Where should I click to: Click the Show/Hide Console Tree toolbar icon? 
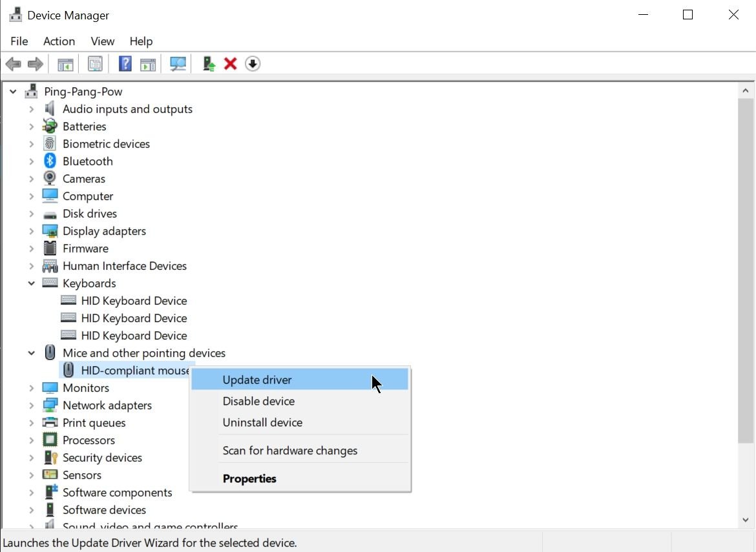click(65, 64)
